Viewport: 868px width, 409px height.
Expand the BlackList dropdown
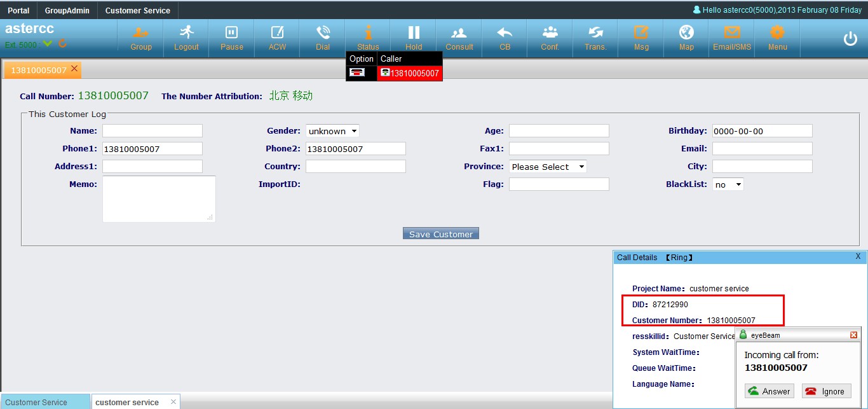click(x=728, y=184)
